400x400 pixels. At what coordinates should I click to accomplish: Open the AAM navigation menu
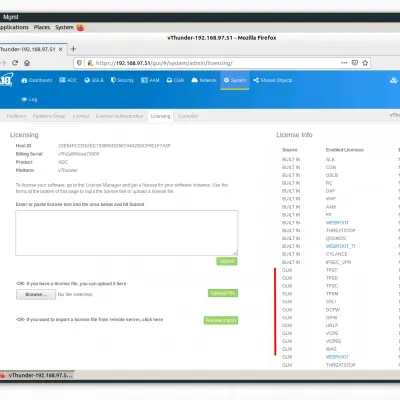[x=150, y=80]
